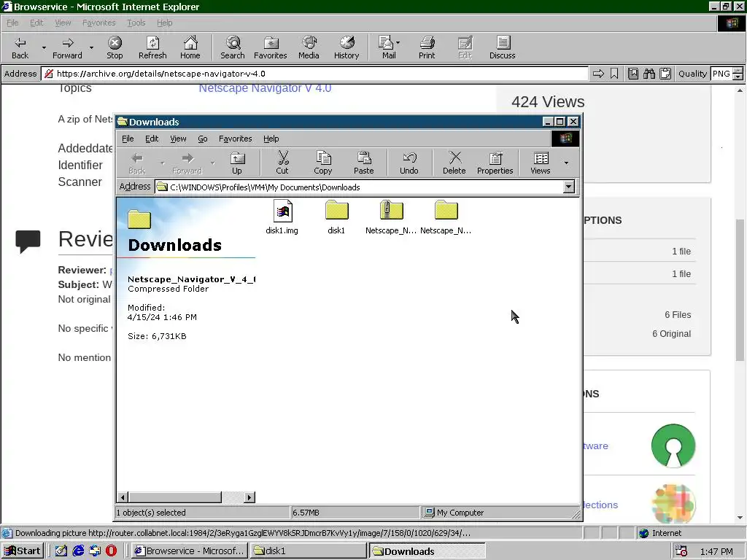Viewport: 747px width, 560px height.
Task: Click the task scheduler tray icon
Action: 682,551
